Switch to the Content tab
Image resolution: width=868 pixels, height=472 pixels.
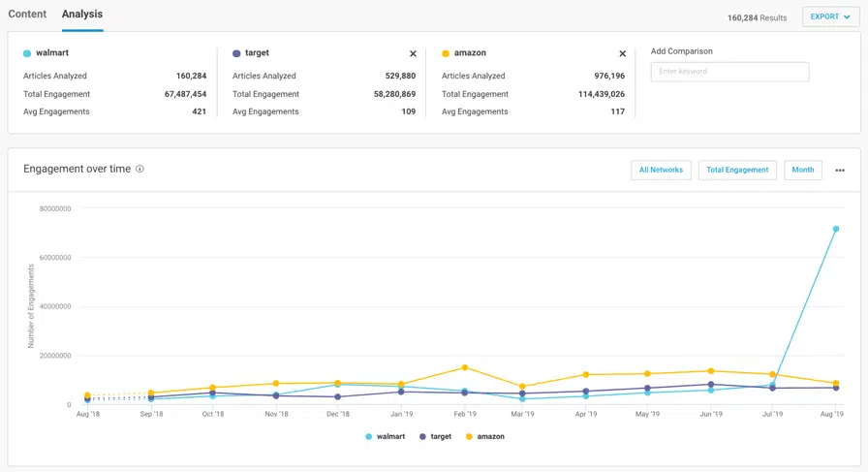[27, 15]
